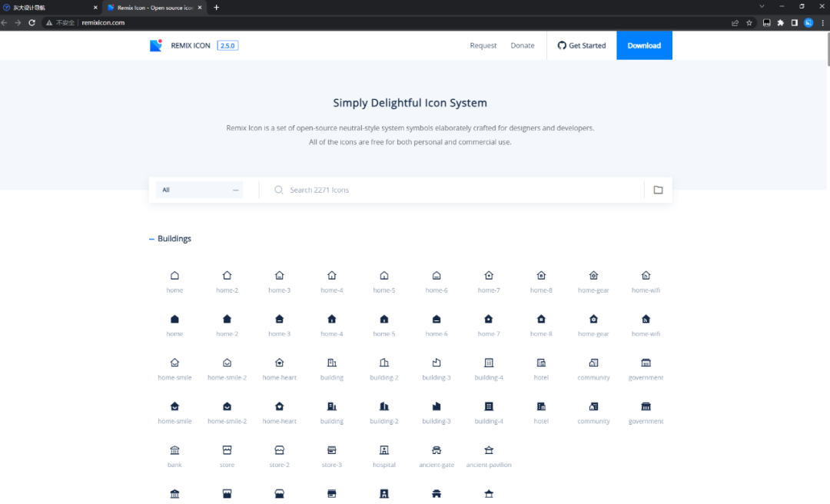The height and width of the screenshot is (504, 830).
Task: Focus the Search 2271 Icons field
Action: tap(452, 190)
